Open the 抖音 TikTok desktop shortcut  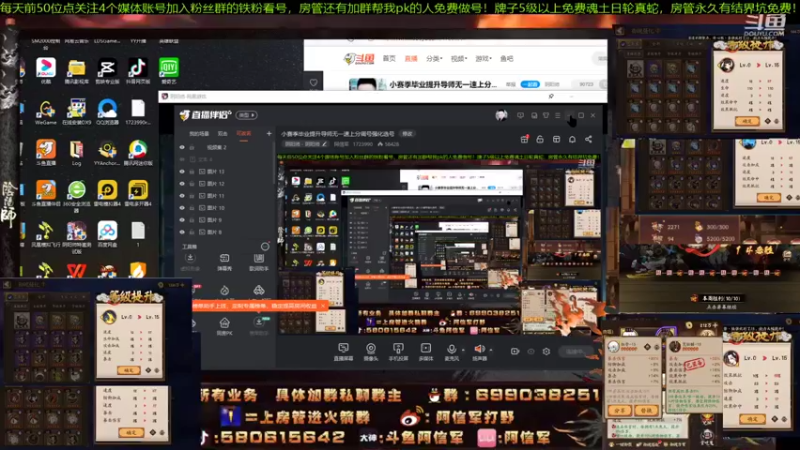(137, 70)
